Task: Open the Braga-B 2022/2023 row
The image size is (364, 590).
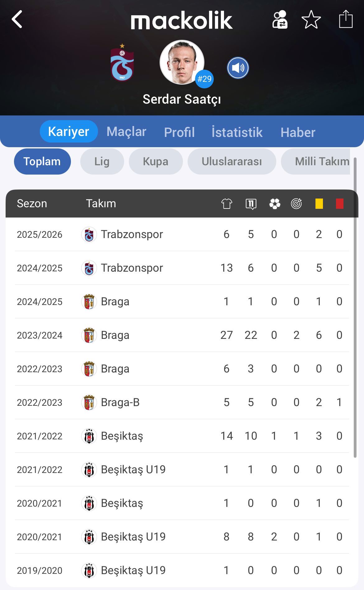Action: tap(182, 402)
